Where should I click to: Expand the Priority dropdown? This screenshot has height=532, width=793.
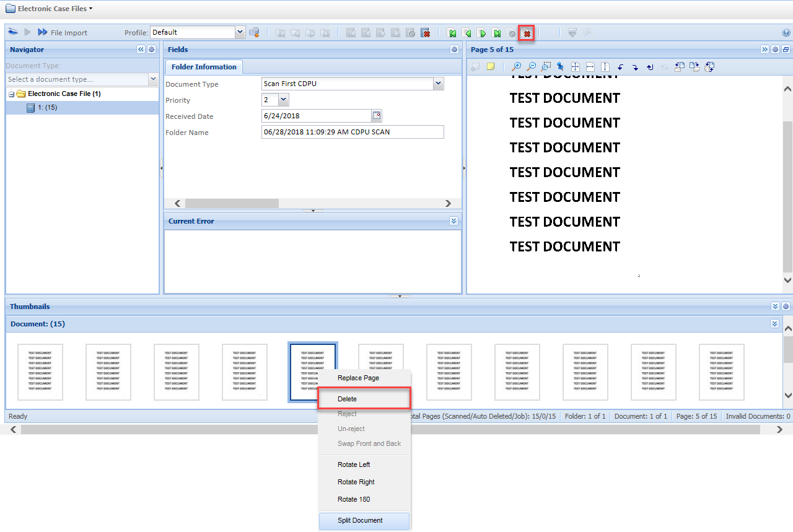(284, 100)
